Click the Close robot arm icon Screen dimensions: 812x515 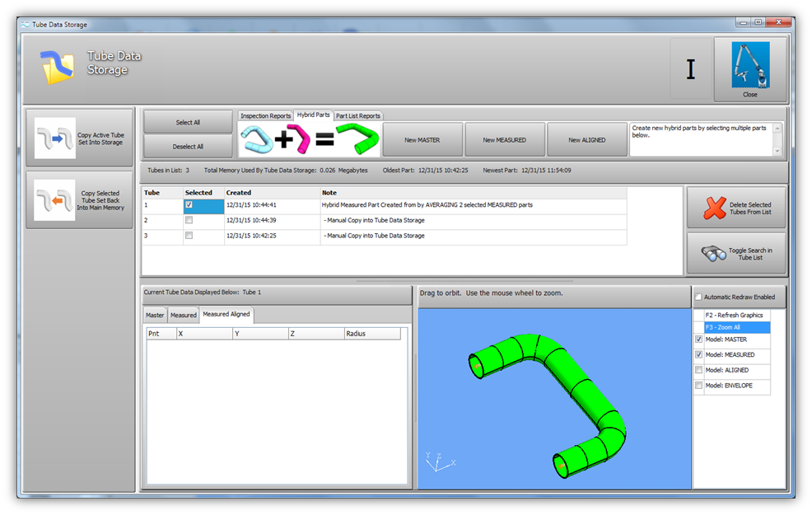tap(749, 65)
